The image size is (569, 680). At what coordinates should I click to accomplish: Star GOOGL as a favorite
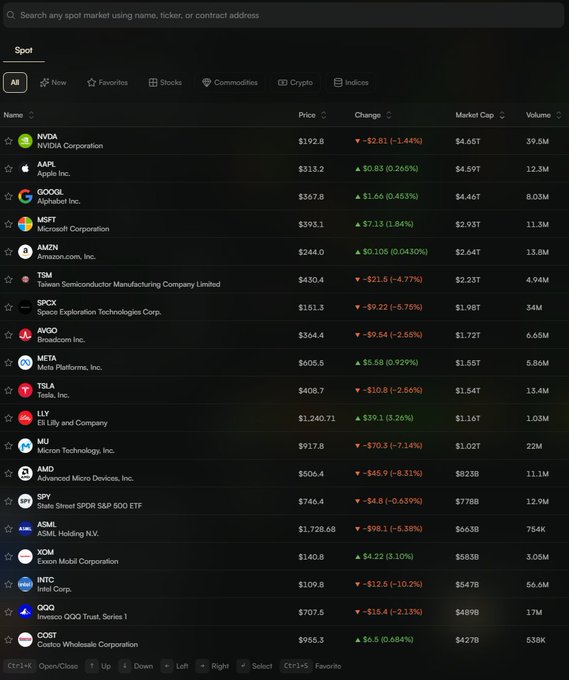click(8, 196)
